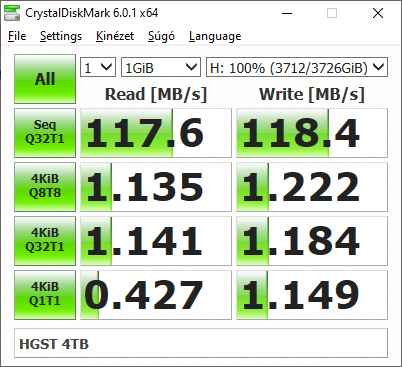Run all benchmarks with the All button

click(45, 79)
